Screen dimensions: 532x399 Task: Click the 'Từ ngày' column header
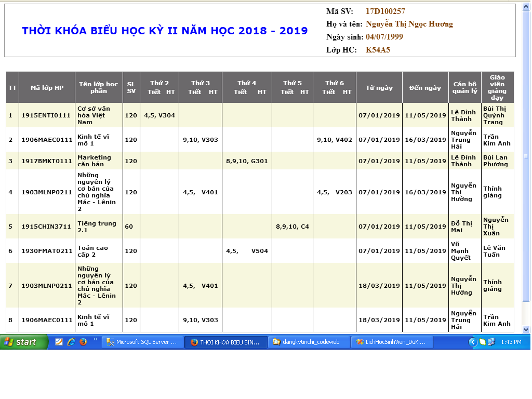[379, 88]
